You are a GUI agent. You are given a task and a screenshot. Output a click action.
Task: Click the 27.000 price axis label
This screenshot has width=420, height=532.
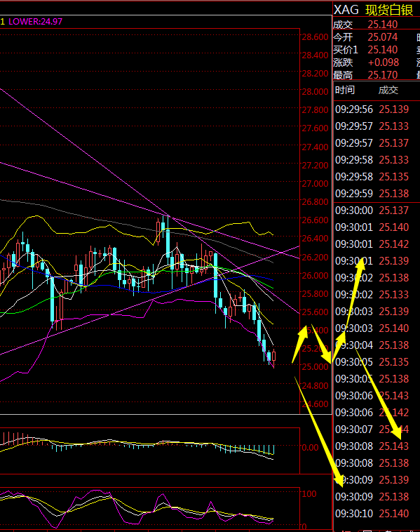click(315, 184)
